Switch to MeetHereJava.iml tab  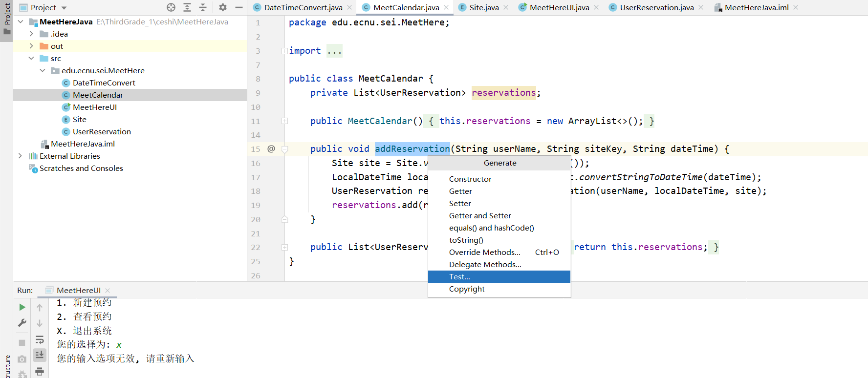tap(757, 7)
